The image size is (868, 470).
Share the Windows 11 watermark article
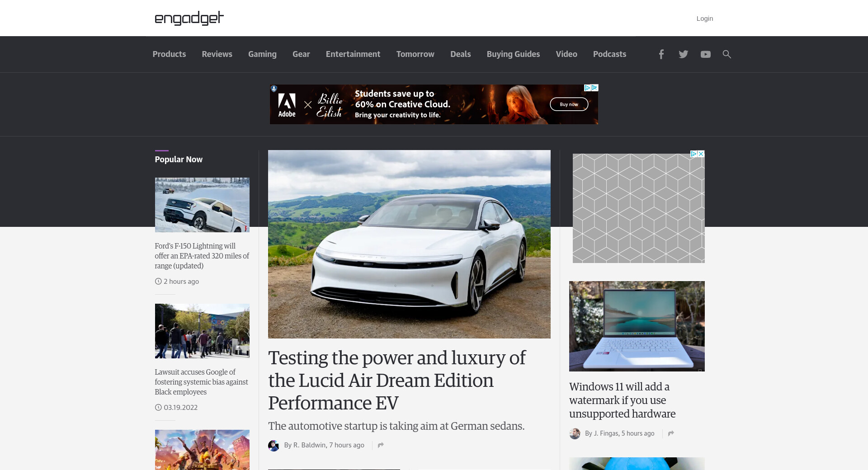point(671,433)
